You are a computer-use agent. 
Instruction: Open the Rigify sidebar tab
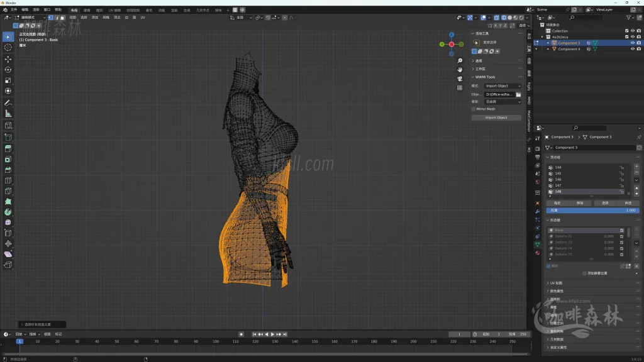click(x=529, y=87)
